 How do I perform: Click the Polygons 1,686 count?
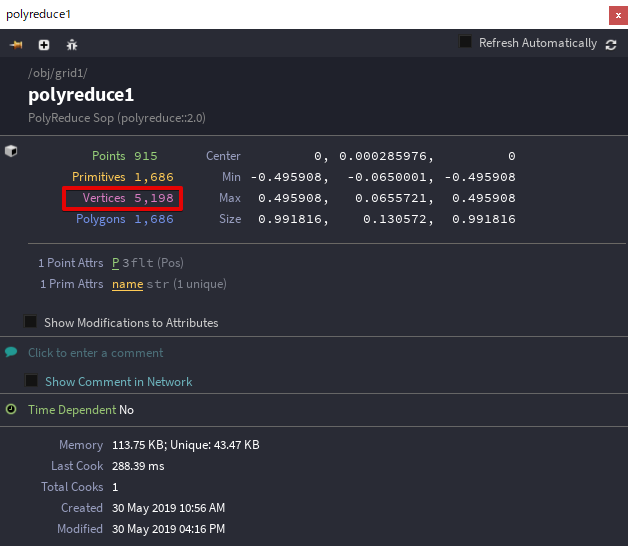click(x=122, y=219)
